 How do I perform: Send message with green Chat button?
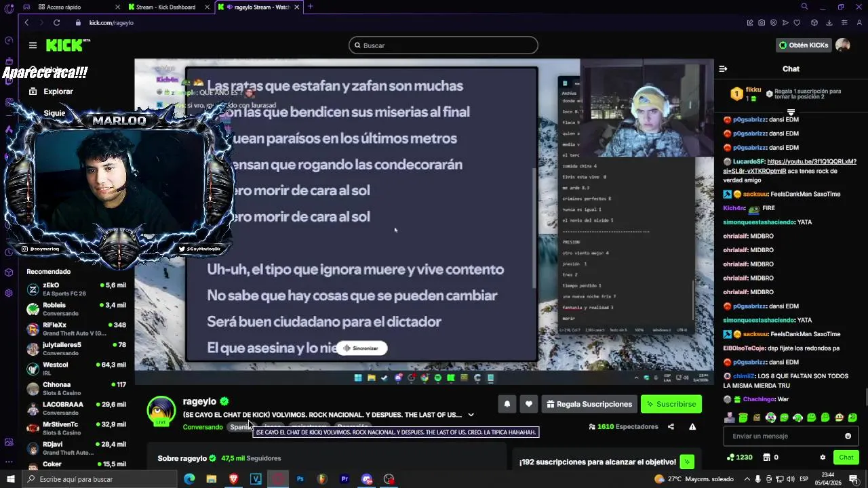pyautogui.click(x=846, y=457)
